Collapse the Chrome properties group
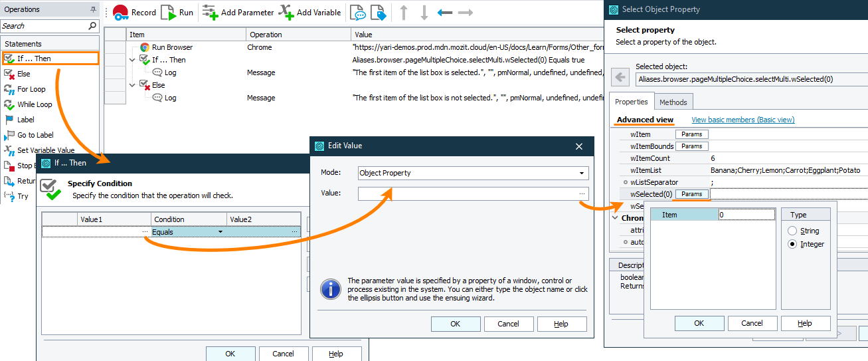The width and height of the screenshot is (868, 361). [615, 217]
